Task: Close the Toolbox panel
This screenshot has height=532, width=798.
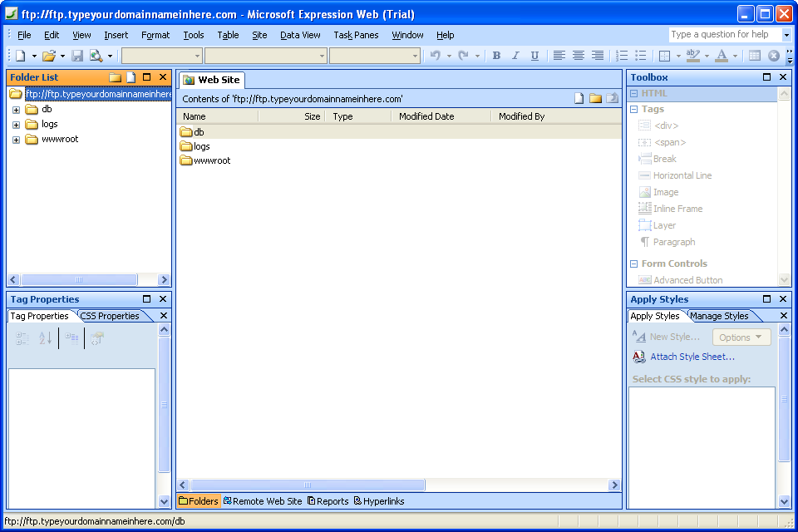Action: coord(783,76)
